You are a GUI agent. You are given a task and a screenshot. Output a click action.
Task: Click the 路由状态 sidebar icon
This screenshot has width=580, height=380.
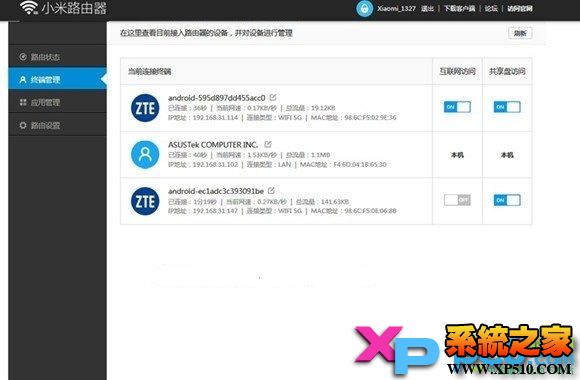click(23, 57)
